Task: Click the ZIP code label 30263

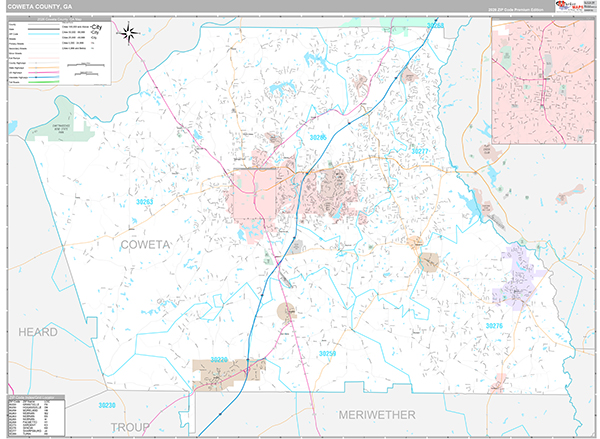Action: coord(145,201)
